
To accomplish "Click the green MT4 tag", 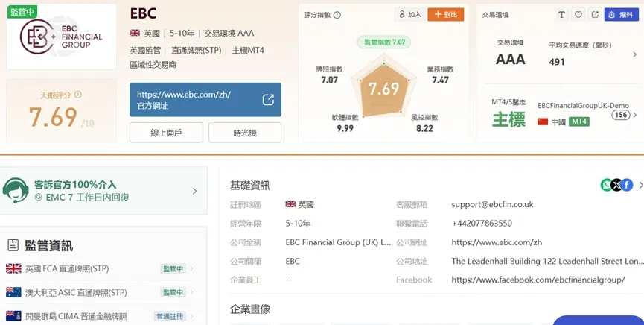I will (x=579, y=122).
